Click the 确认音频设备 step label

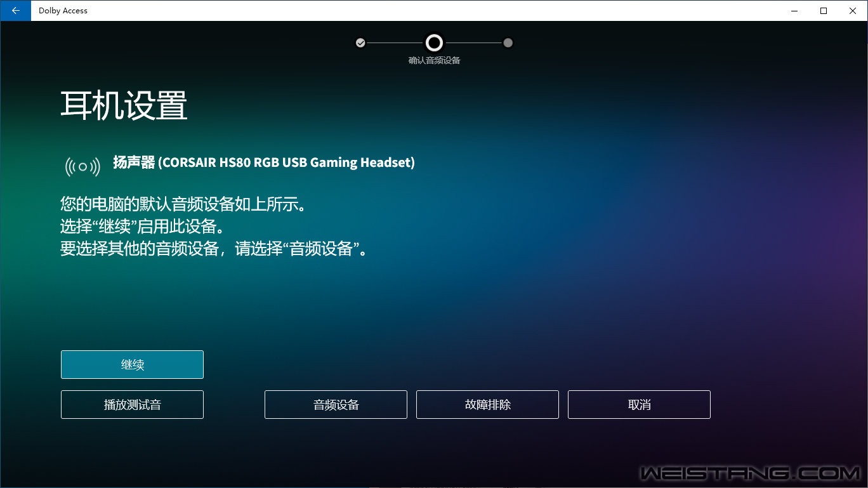click(434, 61)
